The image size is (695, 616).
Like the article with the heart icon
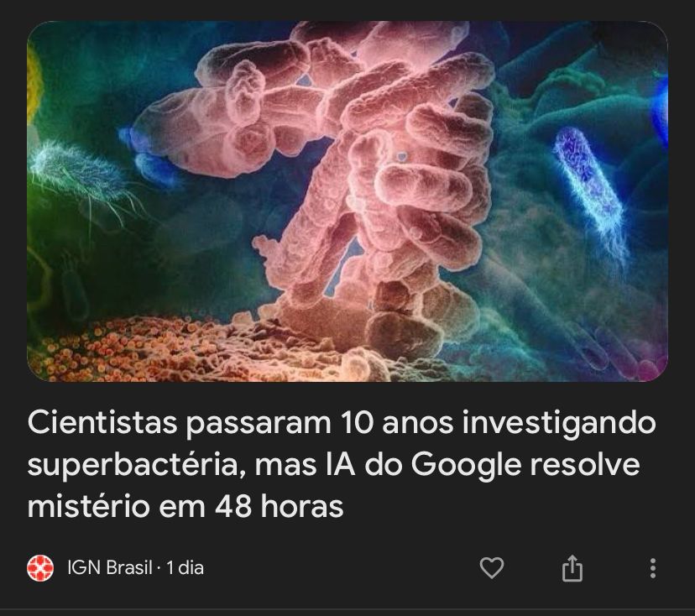point(492,567)
